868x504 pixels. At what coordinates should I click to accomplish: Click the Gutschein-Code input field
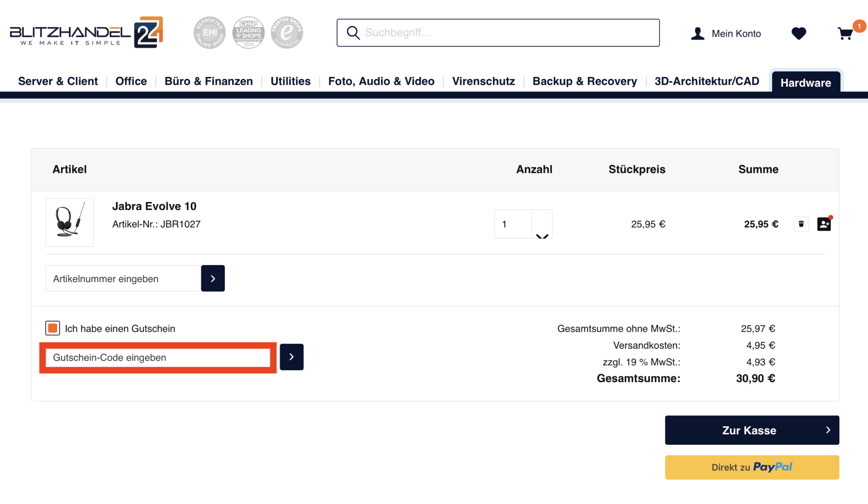coord(158,357)
